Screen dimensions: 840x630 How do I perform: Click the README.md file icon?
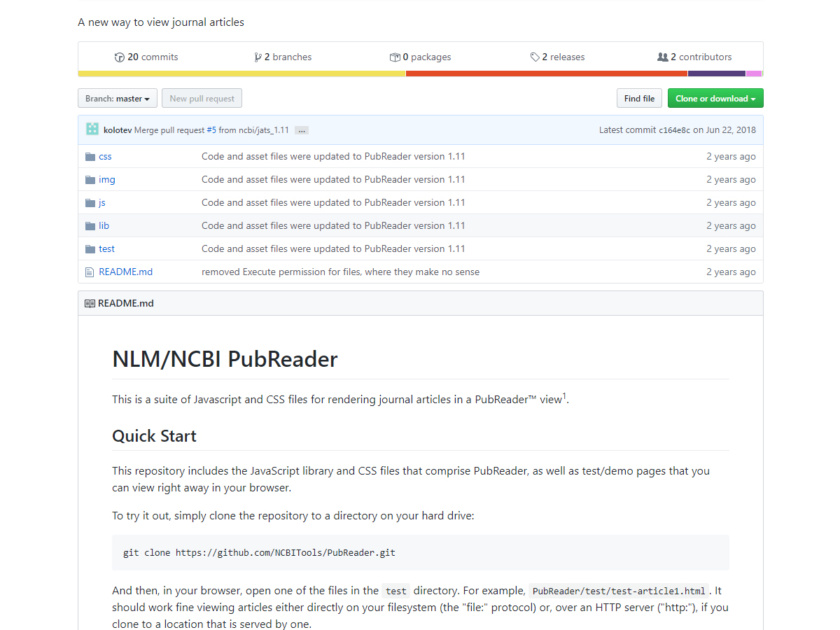(x=90, y=272)
